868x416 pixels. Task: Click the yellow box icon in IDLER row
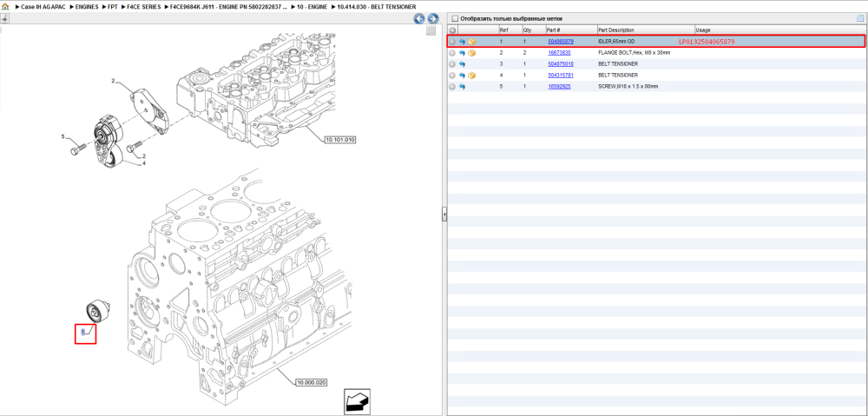coord(472,42)
